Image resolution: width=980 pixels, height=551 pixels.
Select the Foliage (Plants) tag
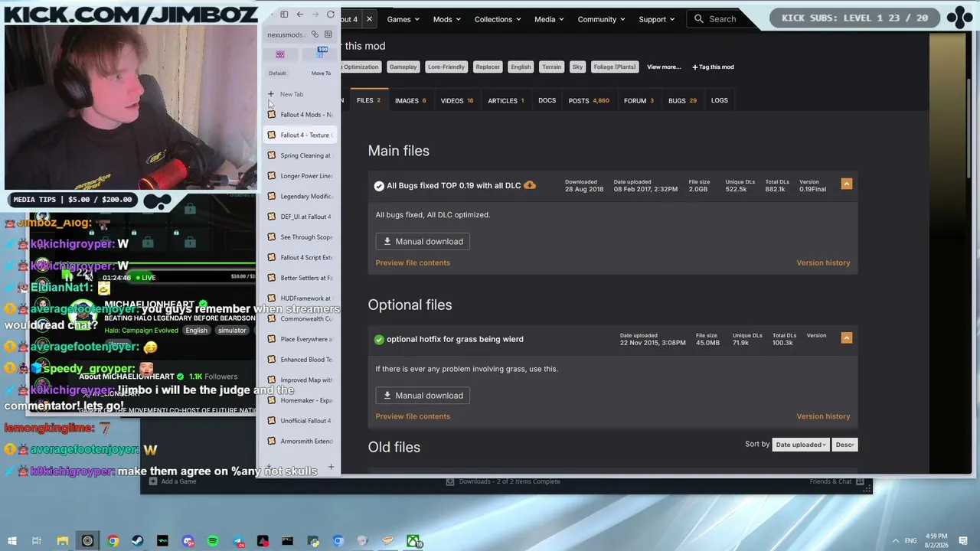coord(615,67)
